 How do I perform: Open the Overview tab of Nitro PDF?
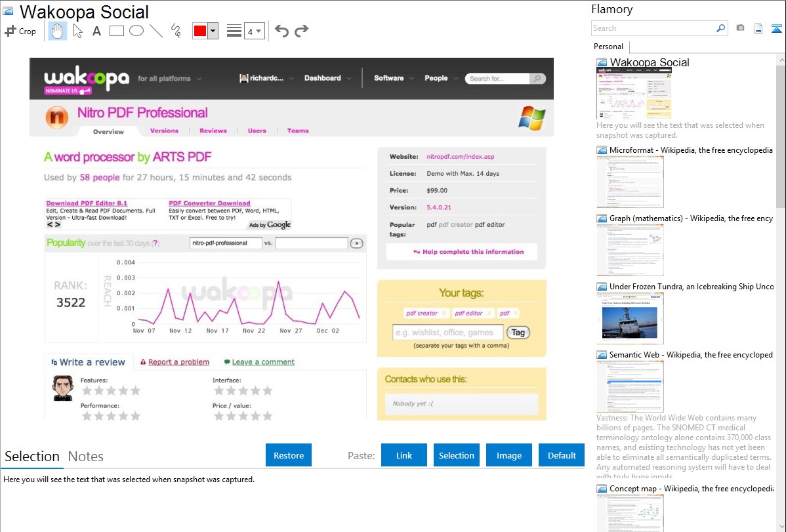[108, 131]
